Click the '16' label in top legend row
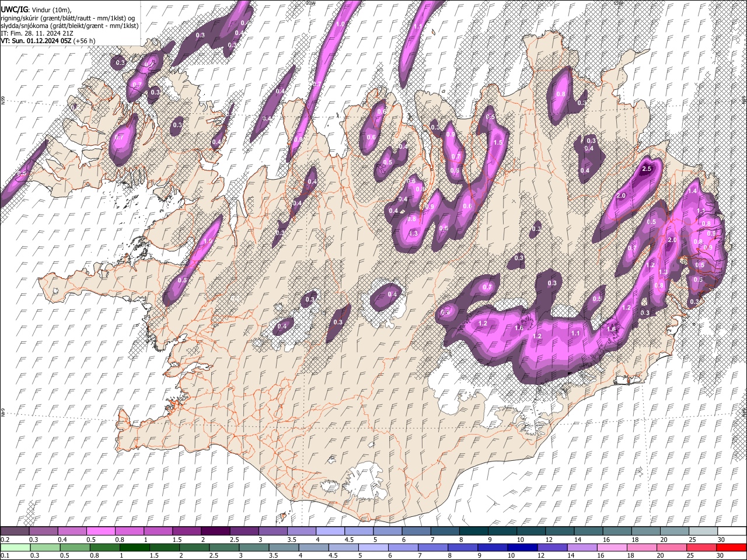The width and height of the screenshot is (747, 560). pyautogui.click(x=607, y=540)
